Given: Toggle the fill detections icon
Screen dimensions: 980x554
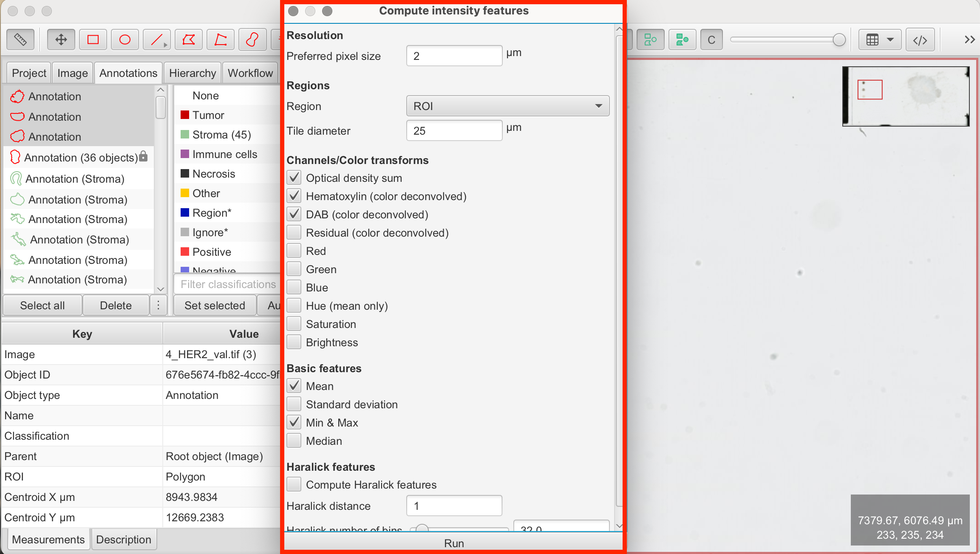Looking at the screenshot, I should click(682, 40).
